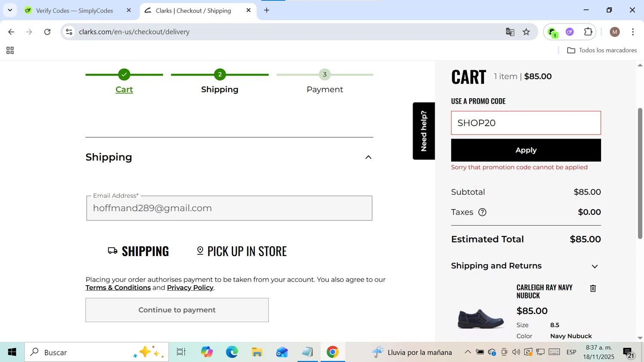This screenshot has width=644, height=362.
Task: View site information icon in address bar
Action: (x=69, y=32)
